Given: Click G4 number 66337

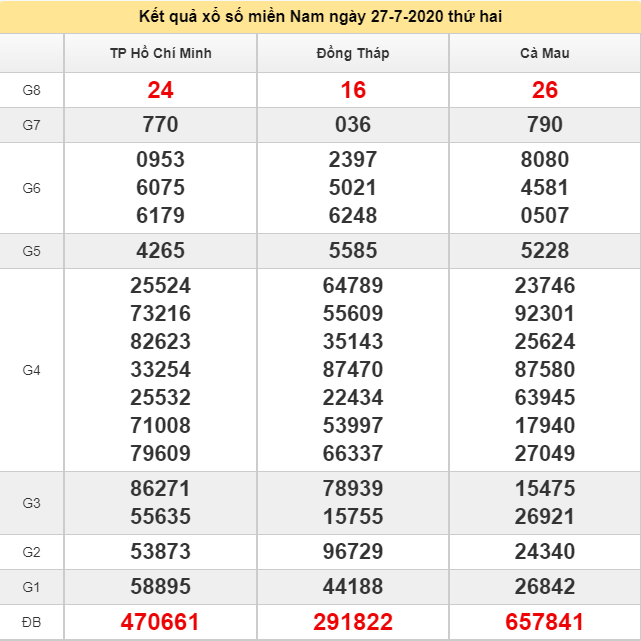Looking at the screenshot, I should (x=353, y=453).
